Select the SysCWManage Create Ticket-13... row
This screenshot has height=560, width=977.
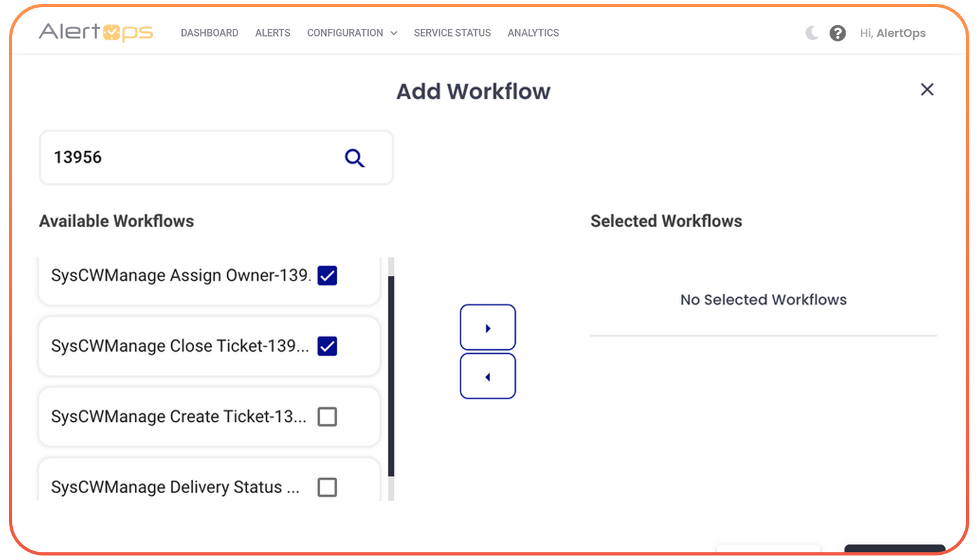[x=209, y=417]
